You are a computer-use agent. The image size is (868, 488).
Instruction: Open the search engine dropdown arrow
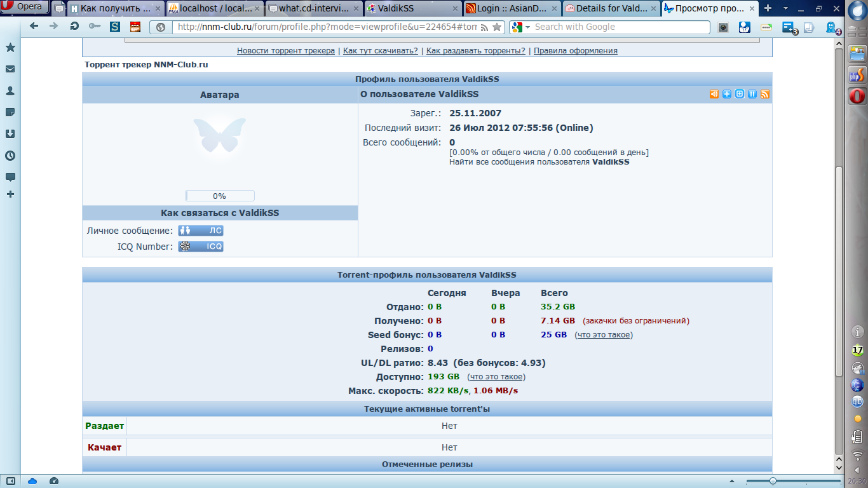click(x=527, y=27)
